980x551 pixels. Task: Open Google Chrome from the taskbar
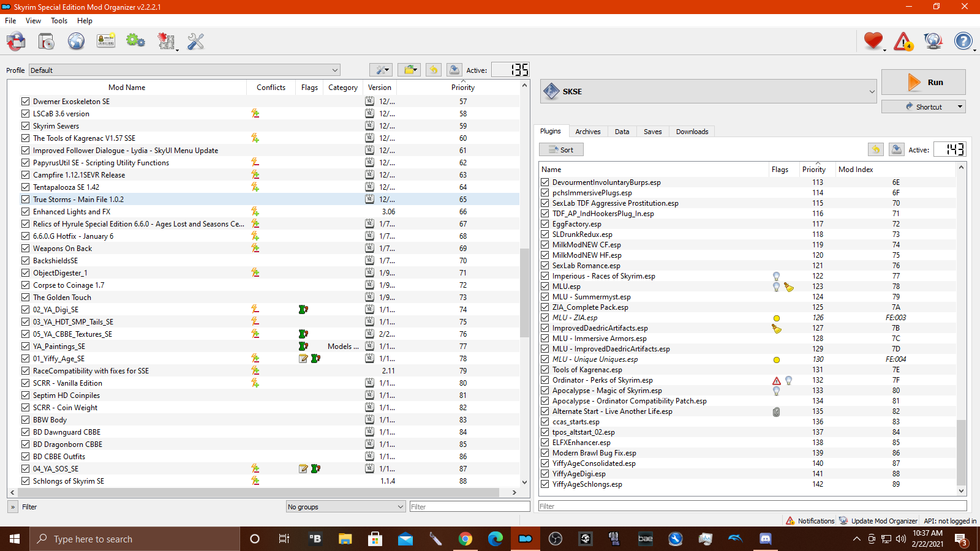click(x=466, y=539)
